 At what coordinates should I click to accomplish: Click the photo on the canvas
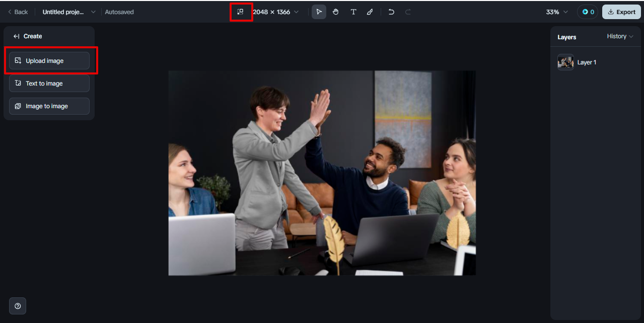click(x=322, y=173)
